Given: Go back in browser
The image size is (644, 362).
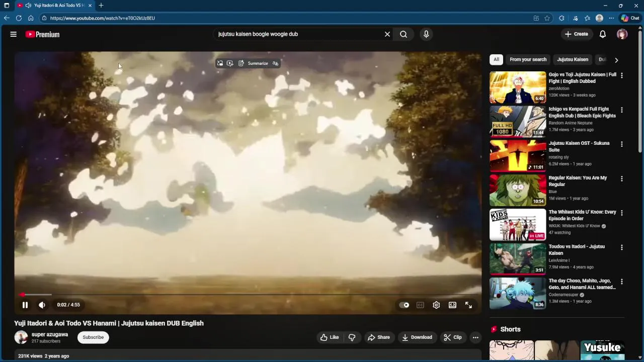Looking at the screenshot, I should [x=7, y=18].
